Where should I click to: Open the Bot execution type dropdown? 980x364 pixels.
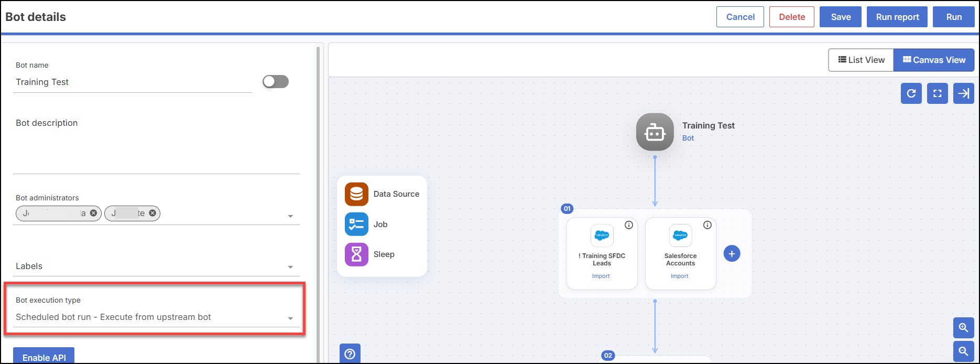pyautogui.click(x=156, y=317)
